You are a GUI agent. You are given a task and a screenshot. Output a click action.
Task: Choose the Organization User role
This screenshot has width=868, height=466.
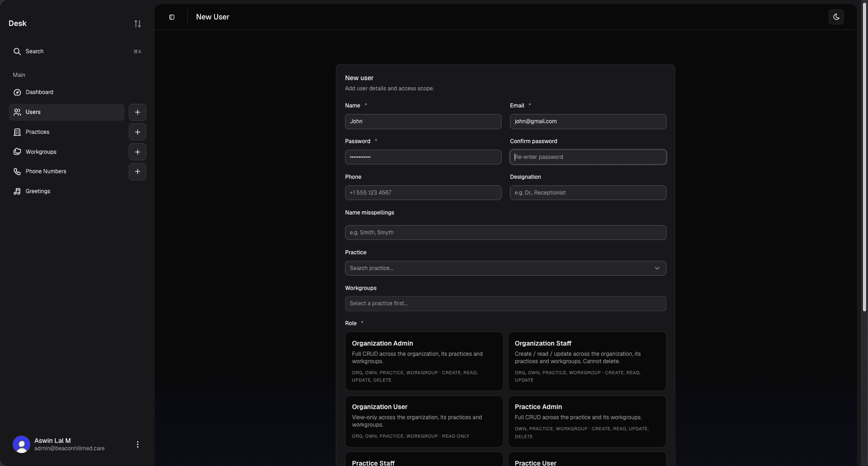(x=424, y=421)
